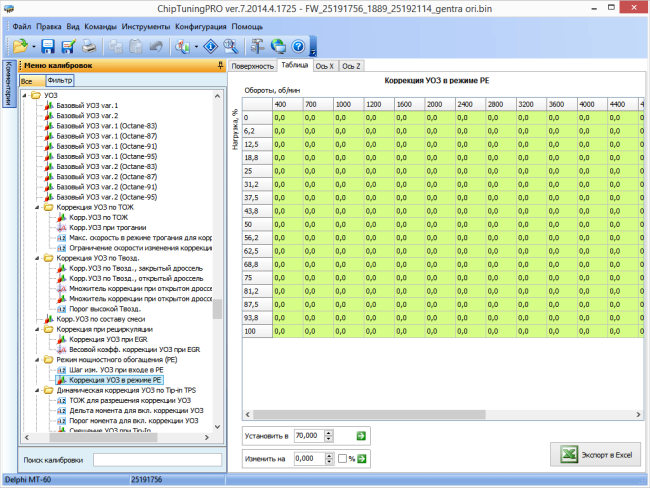This screenshot has height=488, width=650.
Task: Click the magnifier search icon in toolbar
Action: pos(230,46)
